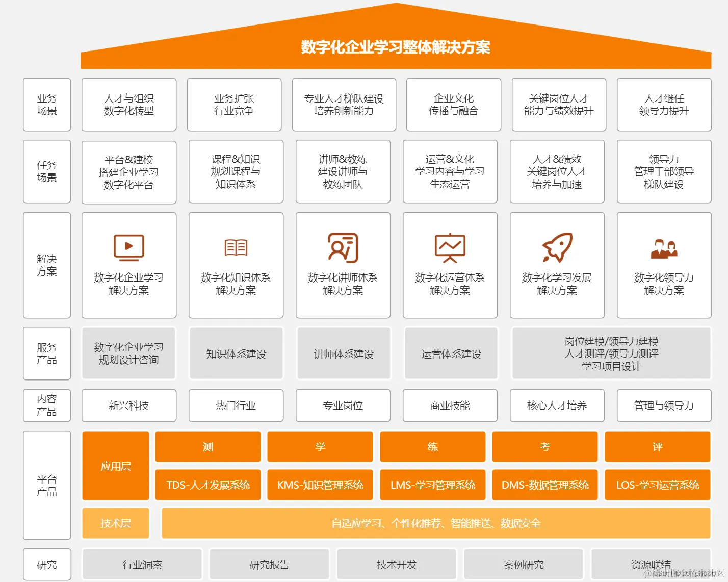Click the video play screen icon
This screenshot has width=728, height=582.
point(129,247)
